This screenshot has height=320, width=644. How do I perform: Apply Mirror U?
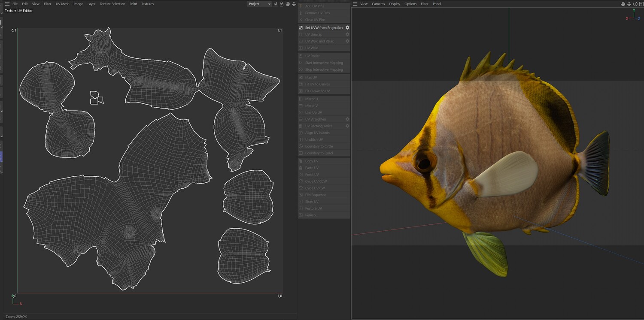click(x=324, y=99)
